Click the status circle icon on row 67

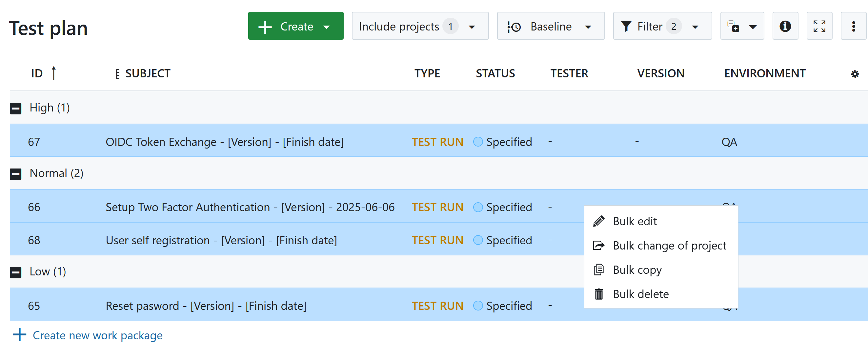coord(478,142)
